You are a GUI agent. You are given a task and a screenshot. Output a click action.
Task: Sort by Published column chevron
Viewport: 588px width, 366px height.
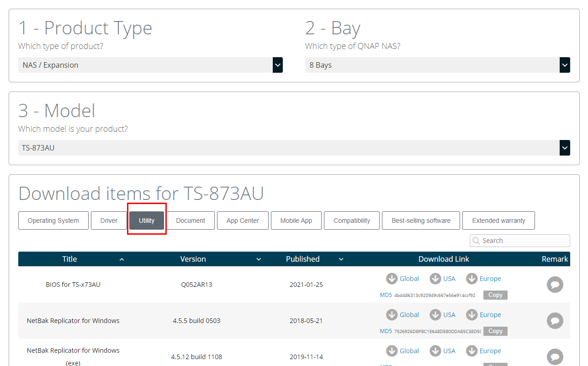click(341, 259)
